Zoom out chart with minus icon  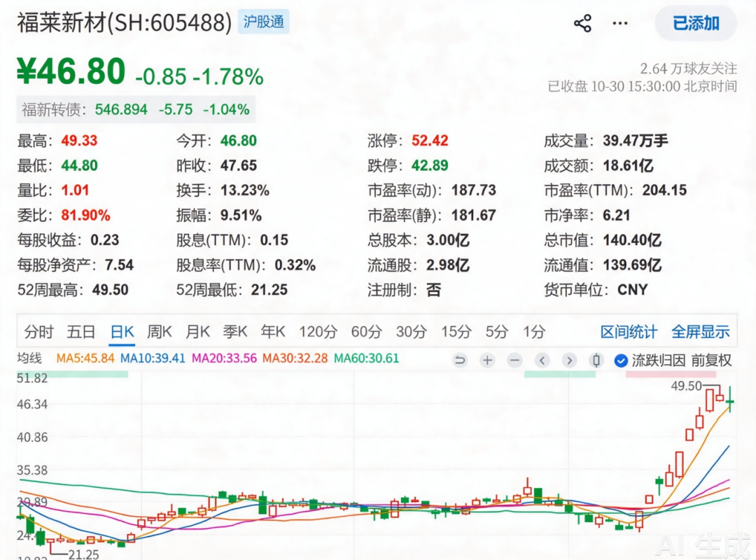click(x=515, y=360)
